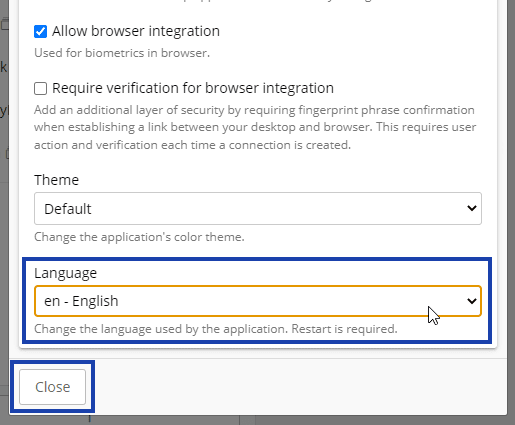Image resolution: width=515 pixels, height=425 pixels.
Task: Open the Language dropdown showing en - English
Action: [258, 301]
